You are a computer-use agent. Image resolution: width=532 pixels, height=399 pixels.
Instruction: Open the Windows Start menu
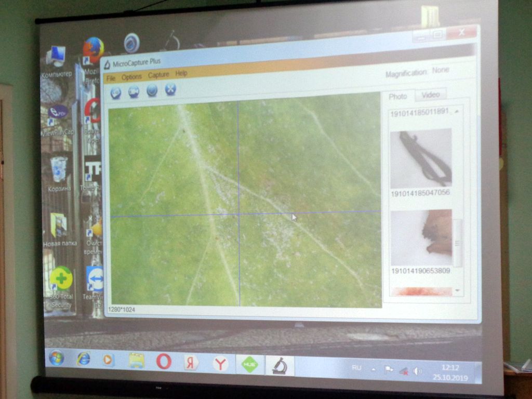pos(56,357)
